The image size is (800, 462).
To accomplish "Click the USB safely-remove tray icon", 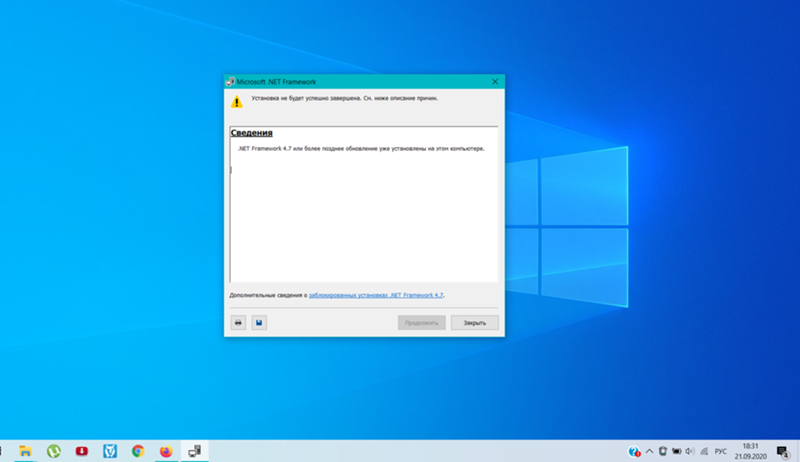I will (663, 451).
